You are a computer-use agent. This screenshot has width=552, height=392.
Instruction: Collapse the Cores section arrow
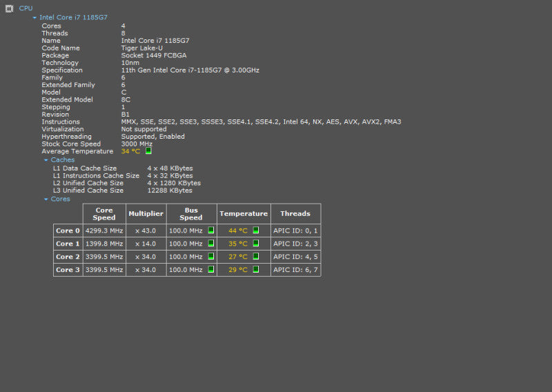46,199
